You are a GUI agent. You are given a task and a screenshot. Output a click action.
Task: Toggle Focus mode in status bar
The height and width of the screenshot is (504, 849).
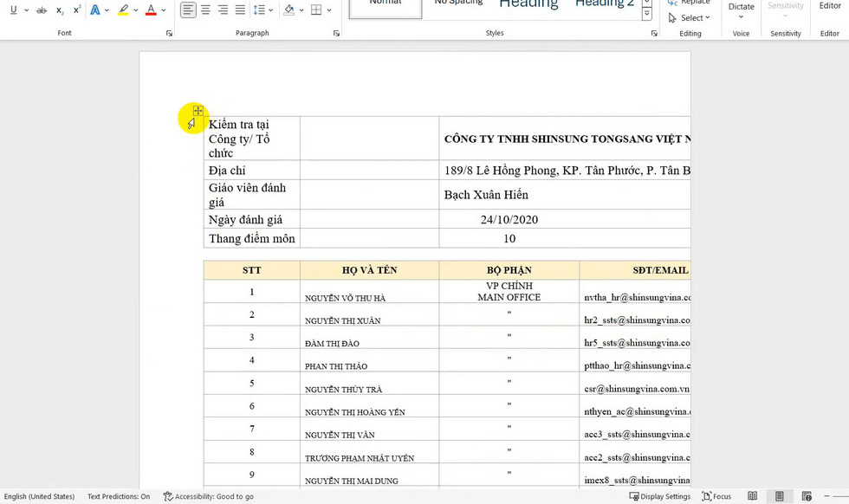[x=716, y=496]
